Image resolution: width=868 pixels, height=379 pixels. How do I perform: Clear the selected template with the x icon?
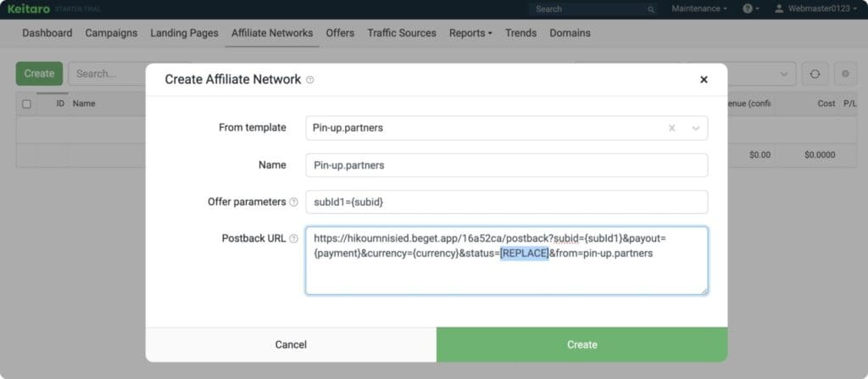[x=671, y=129]
